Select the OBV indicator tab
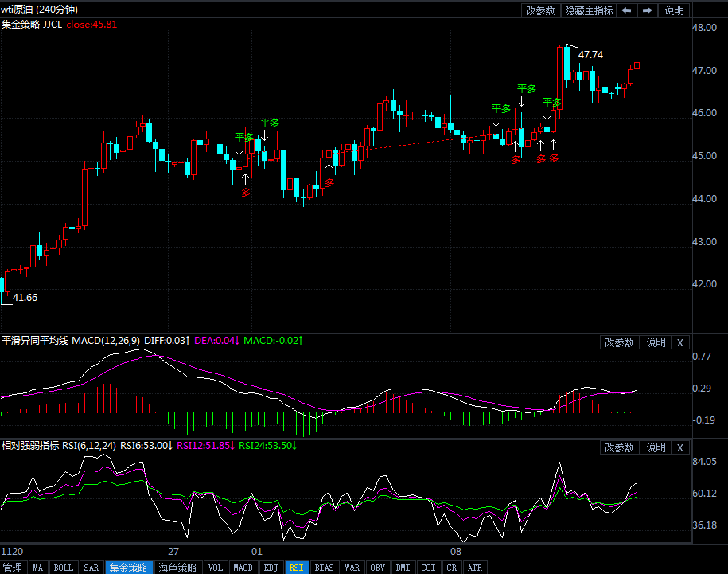Viewport: 728px width, 574px height. pyautogui.click(x=377, y=568)
